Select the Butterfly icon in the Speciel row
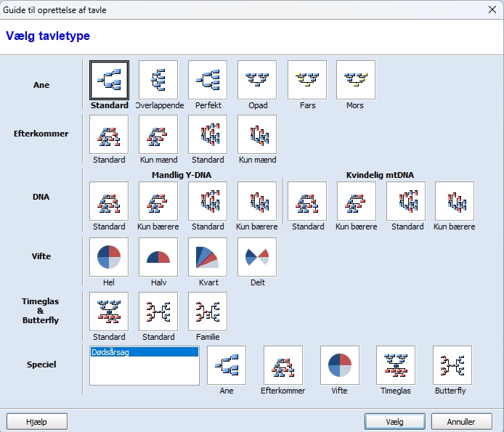The width and height of the screenshot is (504, 432). [452, 365]
